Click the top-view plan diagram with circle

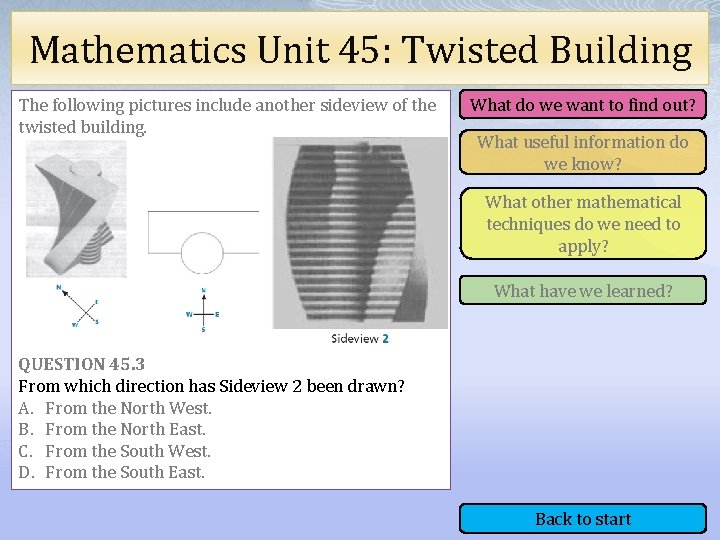coord(203,242)
